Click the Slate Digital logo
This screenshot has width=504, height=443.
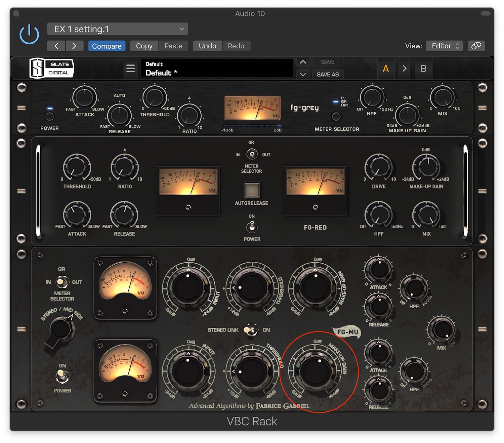[x=51, y=68]
